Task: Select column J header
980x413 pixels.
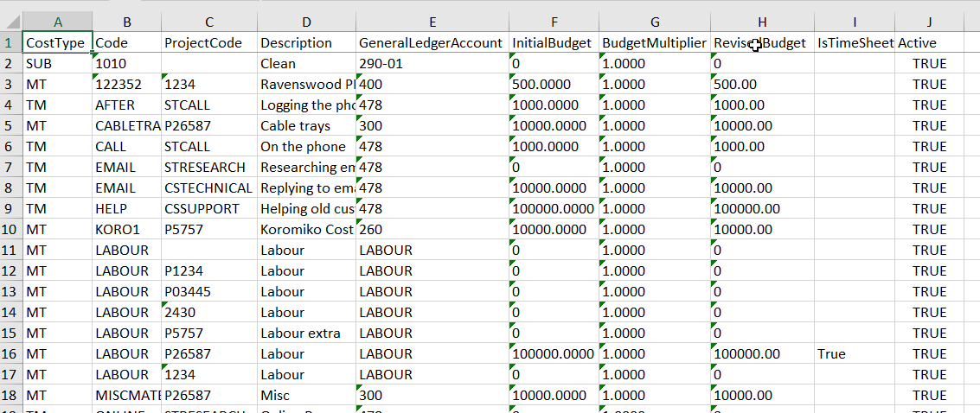Action: (x=929, y=22)
